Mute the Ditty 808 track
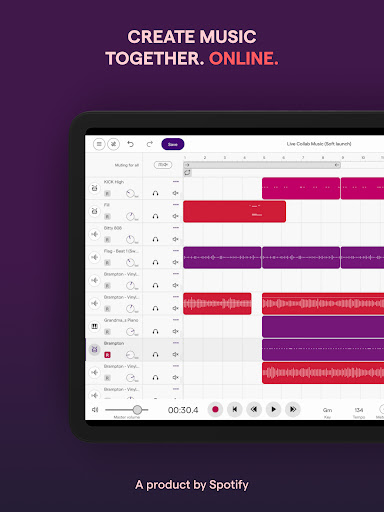The width and height of the screenshot is (384, 512). 175,239
